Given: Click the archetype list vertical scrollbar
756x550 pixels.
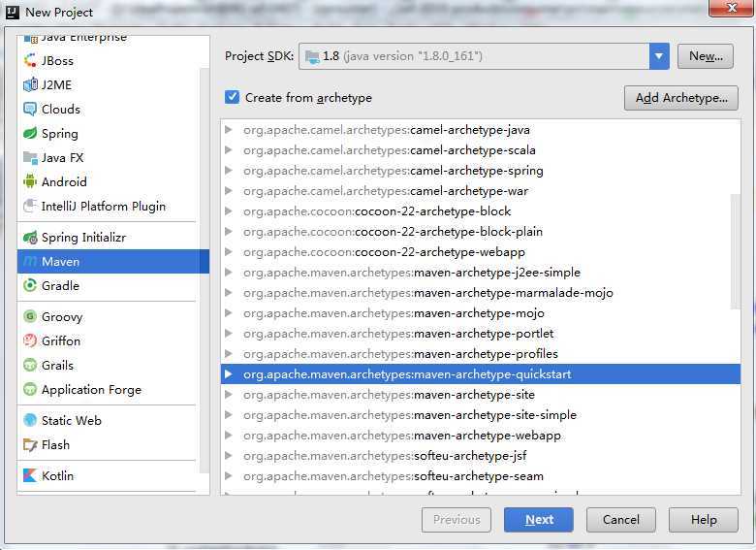Looking at the screenshot, I should [736, 251].
